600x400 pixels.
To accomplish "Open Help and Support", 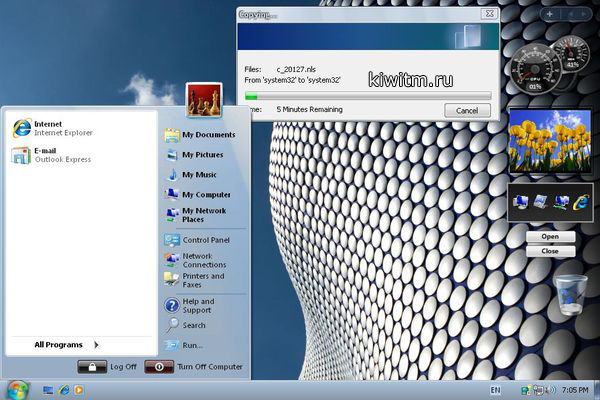I will tap(190, 305).
